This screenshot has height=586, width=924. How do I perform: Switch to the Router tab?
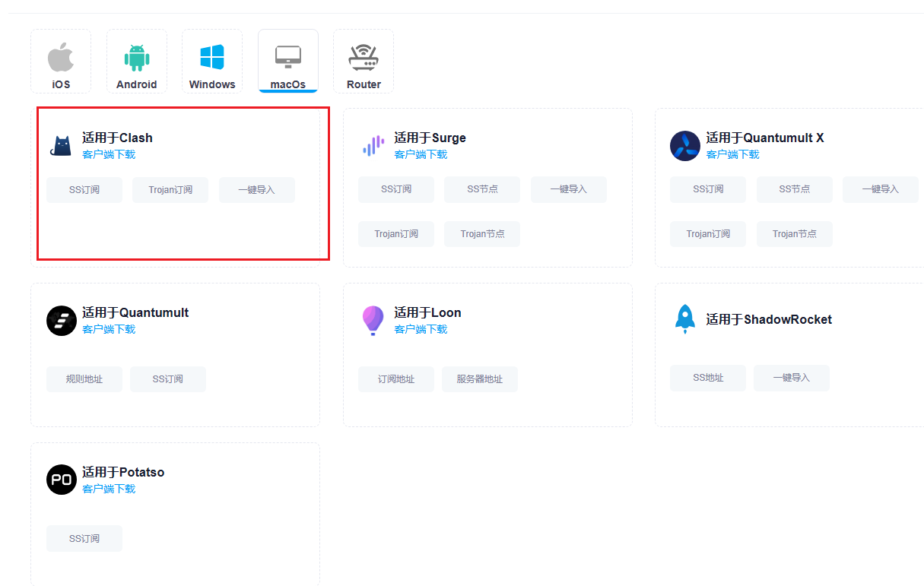pyautogui.click(x=364, y=62)
